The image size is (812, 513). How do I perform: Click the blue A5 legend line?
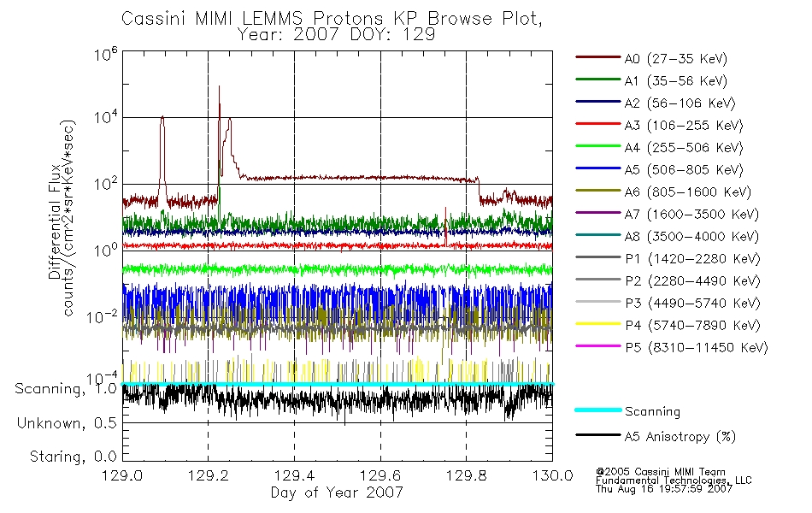click(x=597, y=168)
